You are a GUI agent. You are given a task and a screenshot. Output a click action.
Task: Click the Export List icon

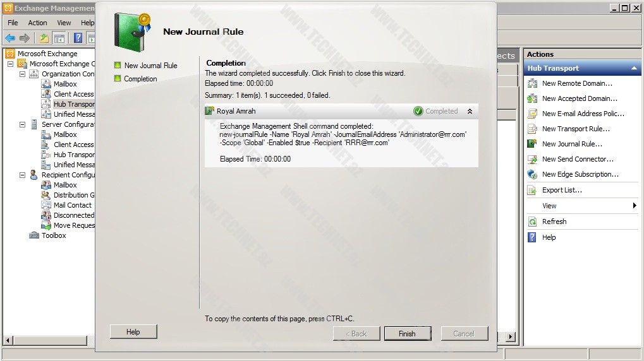532,190
